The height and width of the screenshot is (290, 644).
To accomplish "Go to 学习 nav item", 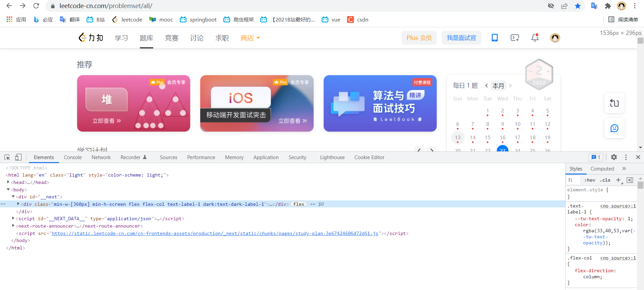I will point(121,38).
